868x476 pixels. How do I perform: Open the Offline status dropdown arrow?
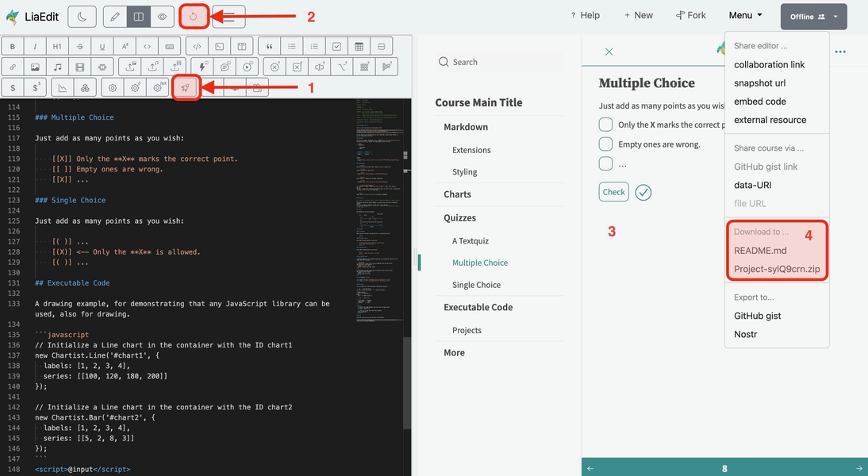coord(837,16)
